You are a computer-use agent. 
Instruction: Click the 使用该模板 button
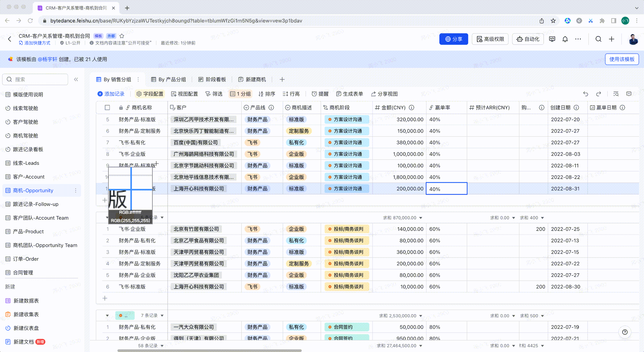622,59
